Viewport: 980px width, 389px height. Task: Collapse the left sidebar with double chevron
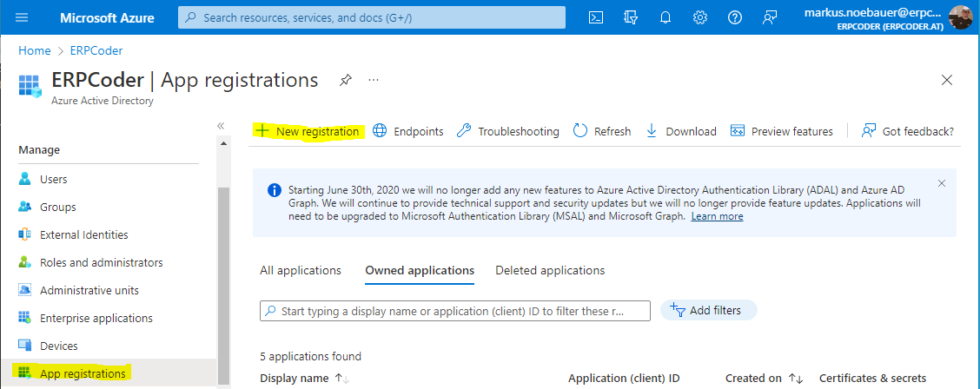(221, 126)
